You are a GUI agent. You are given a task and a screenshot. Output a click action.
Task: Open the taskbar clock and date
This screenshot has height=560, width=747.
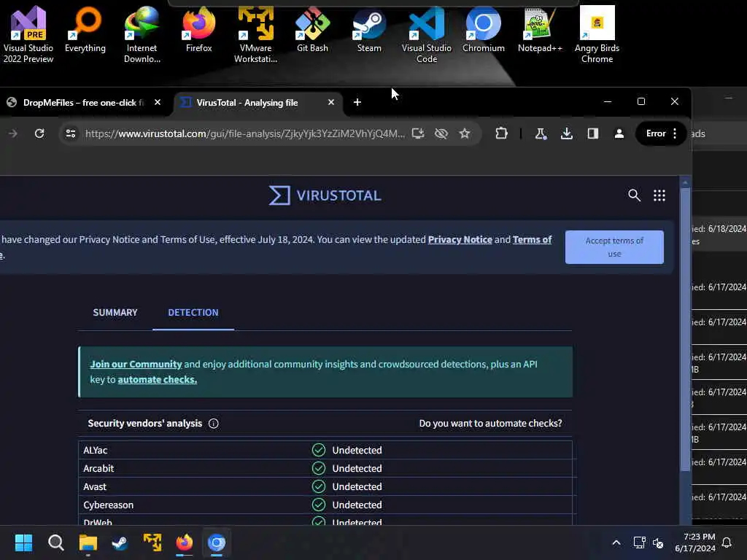coord(695,542)
